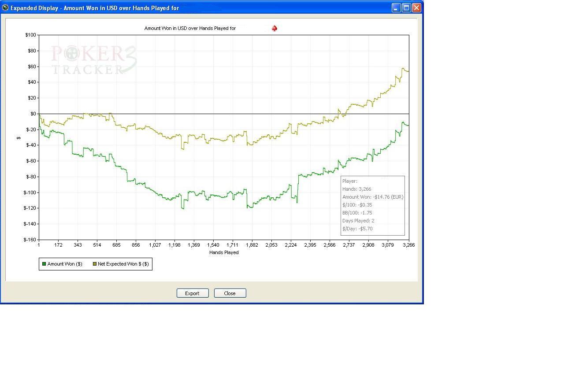Click the 3,266 x-axis tick label

tap(408, 245)
